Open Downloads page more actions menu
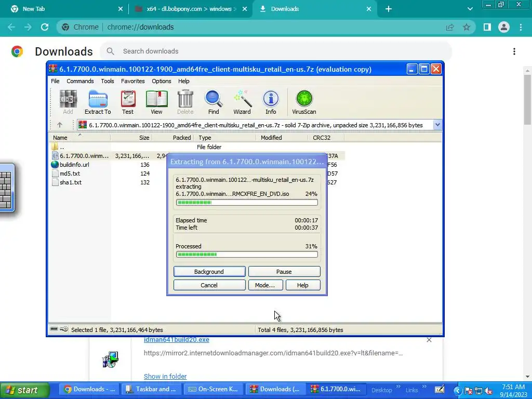Image resolution: width=532 pixels, height=399 pixels. (x=514, y=51)
